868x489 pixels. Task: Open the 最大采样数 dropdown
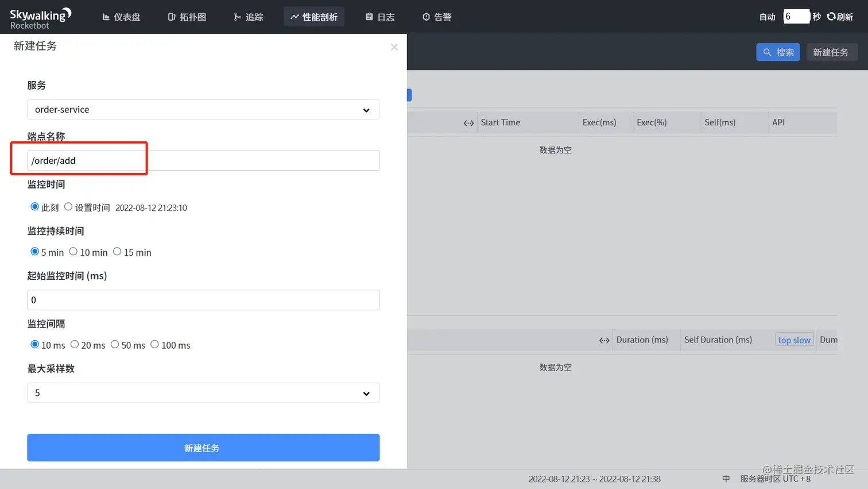(203, 393)
